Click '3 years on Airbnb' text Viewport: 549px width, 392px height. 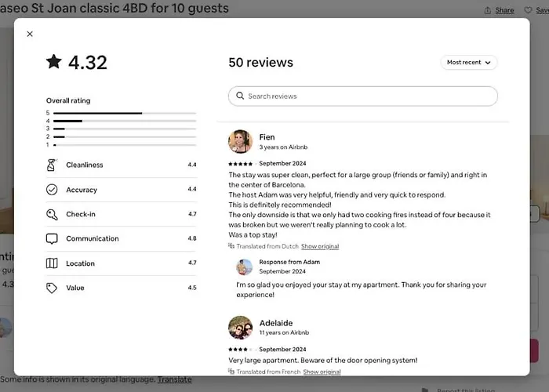click(283, 147)
